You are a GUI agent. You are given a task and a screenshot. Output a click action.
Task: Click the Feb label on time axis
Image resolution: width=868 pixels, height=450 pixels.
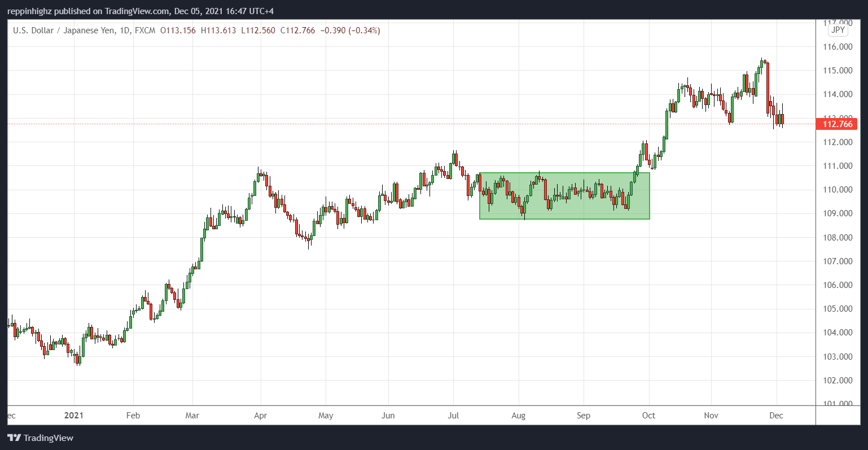[133, 416]
